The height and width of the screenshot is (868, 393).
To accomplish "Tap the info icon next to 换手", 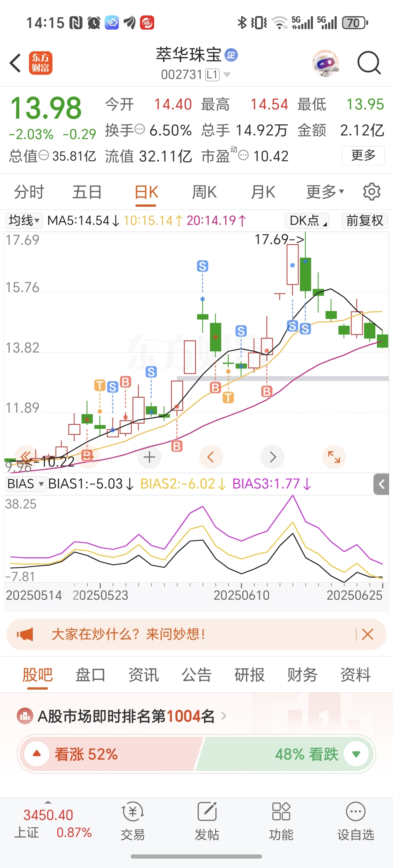I will tap(140, 129).
